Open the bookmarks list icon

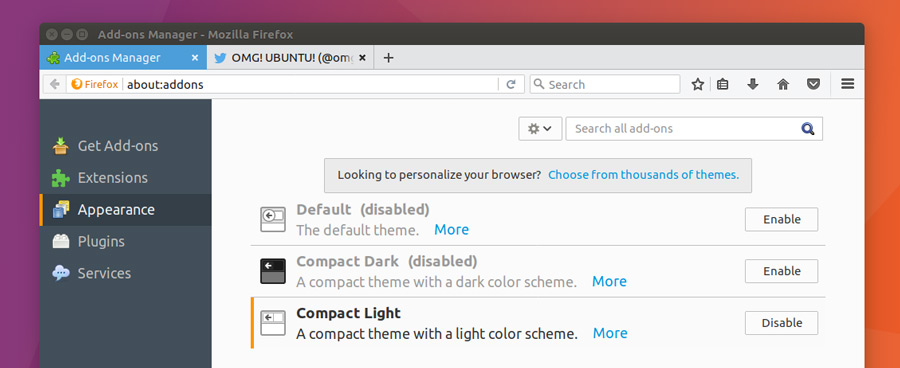(723, 84)
